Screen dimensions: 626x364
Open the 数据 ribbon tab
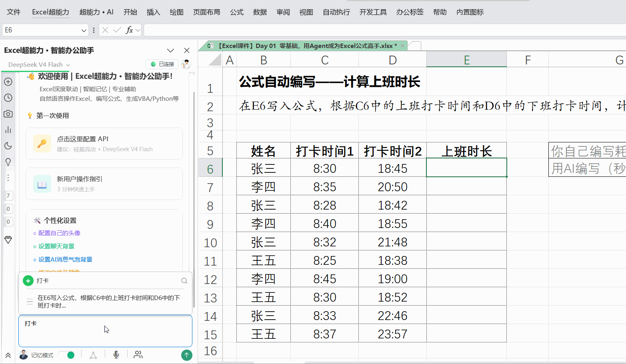260,12
